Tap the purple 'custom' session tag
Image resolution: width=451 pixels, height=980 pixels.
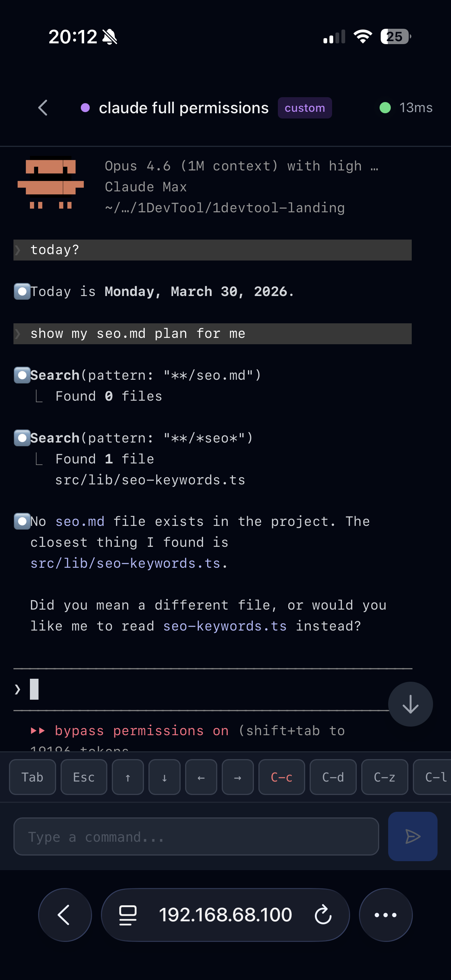coord(304,108)
